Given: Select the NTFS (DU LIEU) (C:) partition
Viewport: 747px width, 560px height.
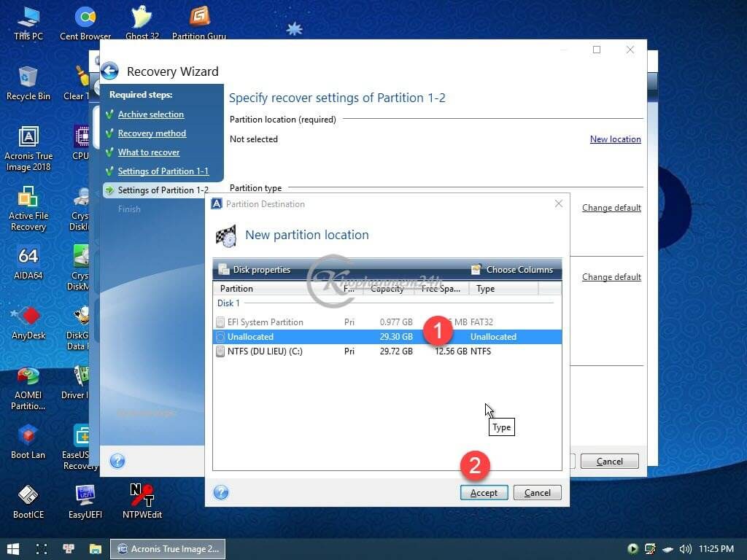Looking at the screenshot, I should pyautogui.click(x=264, y=351).
